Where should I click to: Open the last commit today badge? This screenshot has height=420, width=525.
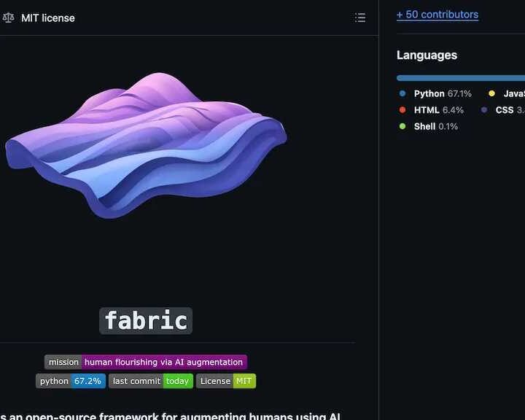[x=151, y=381]
